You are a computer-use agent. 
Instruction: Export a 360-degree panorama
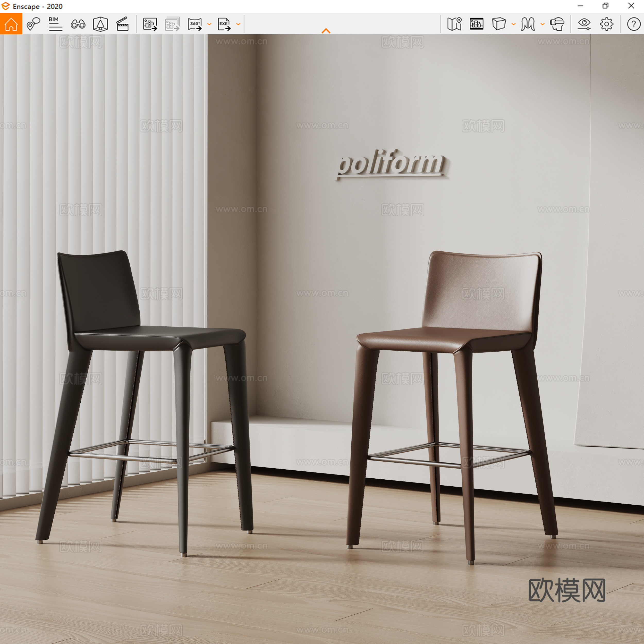point(195,24)
